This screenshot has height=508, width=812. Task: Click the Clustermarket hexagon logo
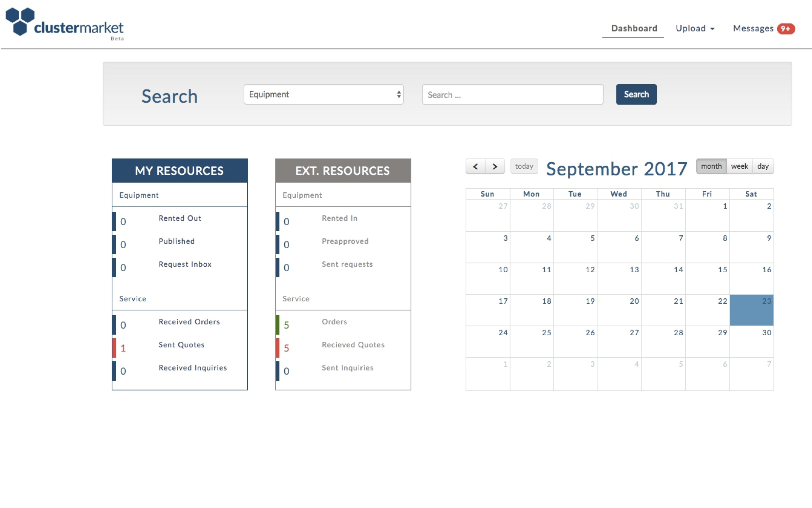click(20, 21)
